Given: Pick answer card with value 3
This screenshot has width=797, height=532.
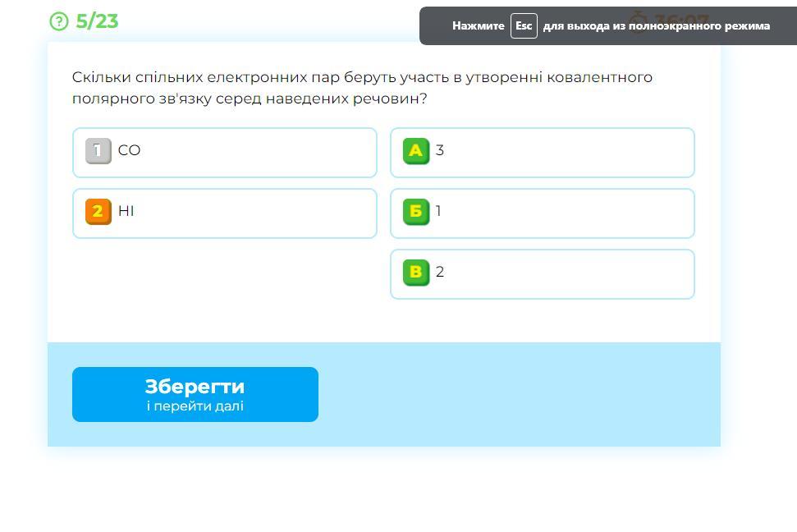Looking at the screenshot, I should (543, 153).
